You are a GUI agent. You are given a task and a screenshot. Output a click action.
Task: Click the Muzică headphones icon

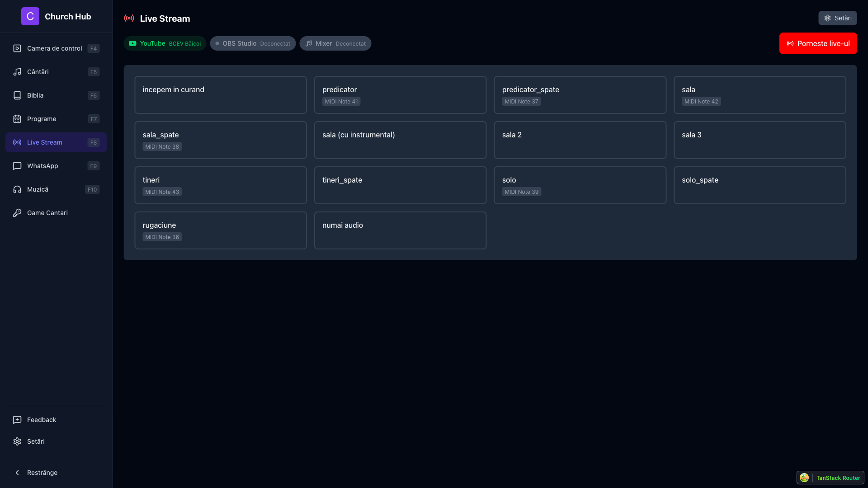click(x=17, y=189)
